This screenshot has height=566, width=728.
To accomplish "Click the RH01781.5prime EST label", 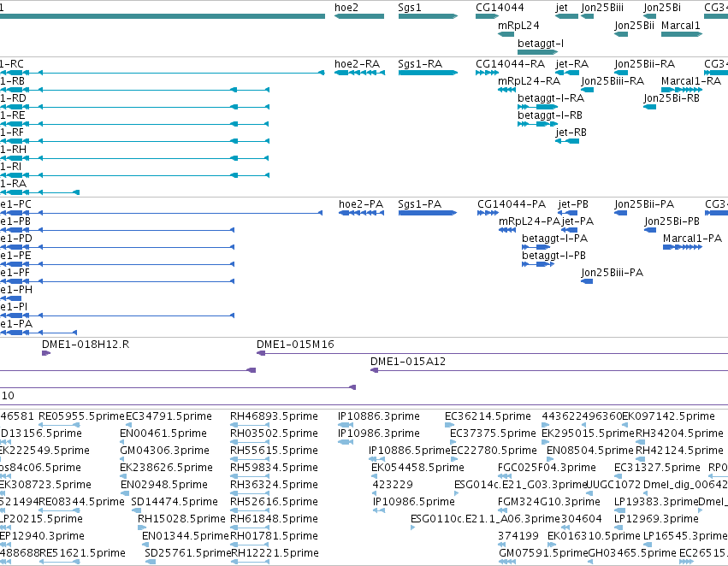I will click(x=274, y=536).
